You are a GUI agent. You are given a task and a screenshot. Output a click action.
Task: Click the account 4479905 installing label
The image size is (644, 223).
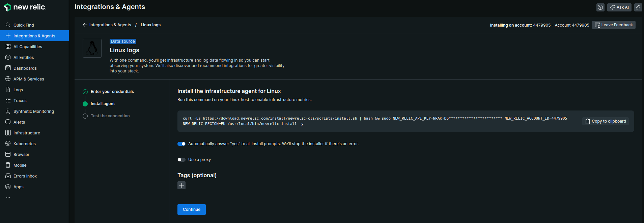tap(539, 25)
